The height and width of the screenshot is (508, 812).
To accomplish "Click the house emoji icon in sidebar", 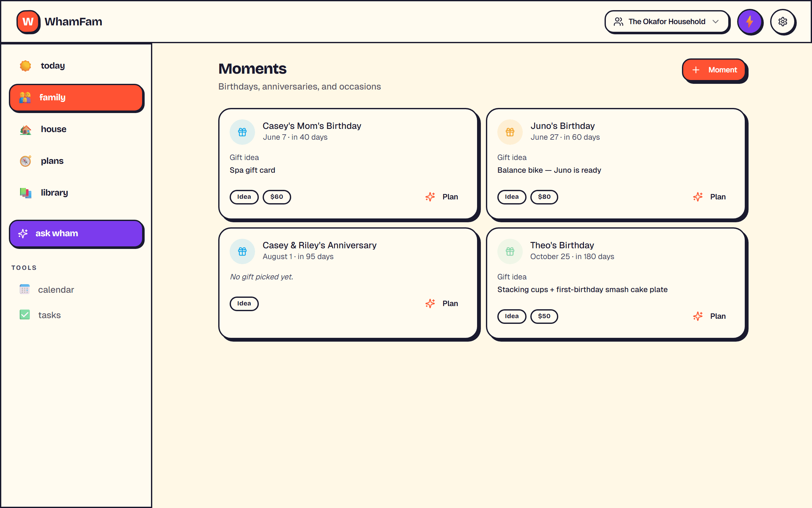I will coord(25,129).
